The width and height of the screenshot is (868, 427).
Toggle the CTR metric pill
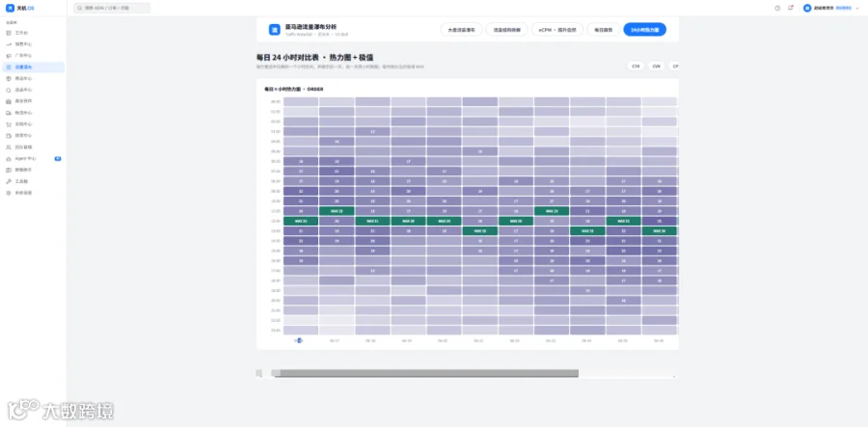(636, 66)
